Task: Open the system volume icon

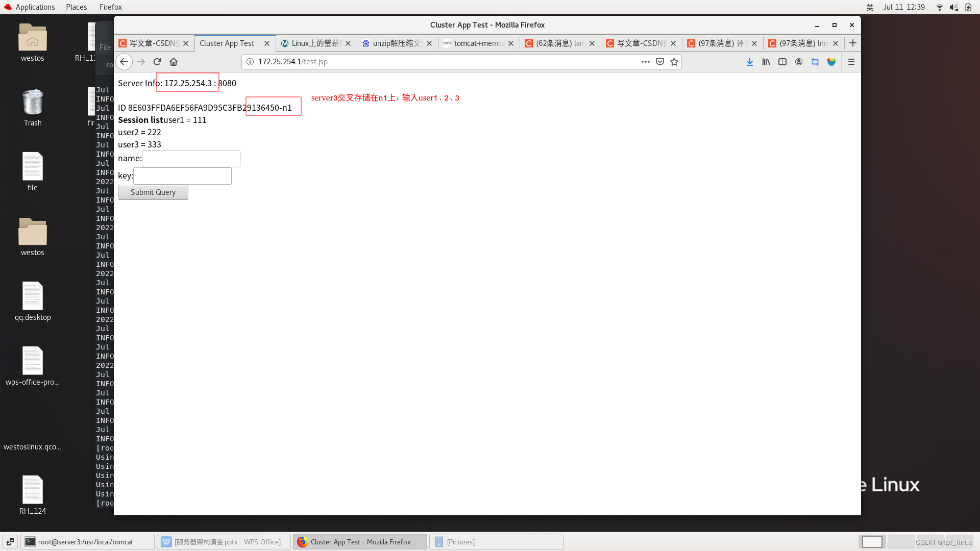Action: pyautogui.click(x=953, y=7)
